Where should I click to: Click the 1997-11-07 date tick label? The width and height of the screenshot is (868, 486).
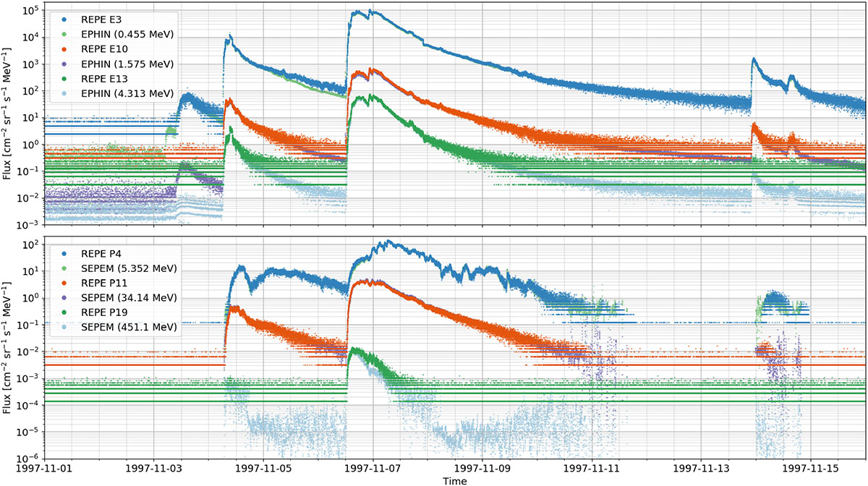coord(373,469)
